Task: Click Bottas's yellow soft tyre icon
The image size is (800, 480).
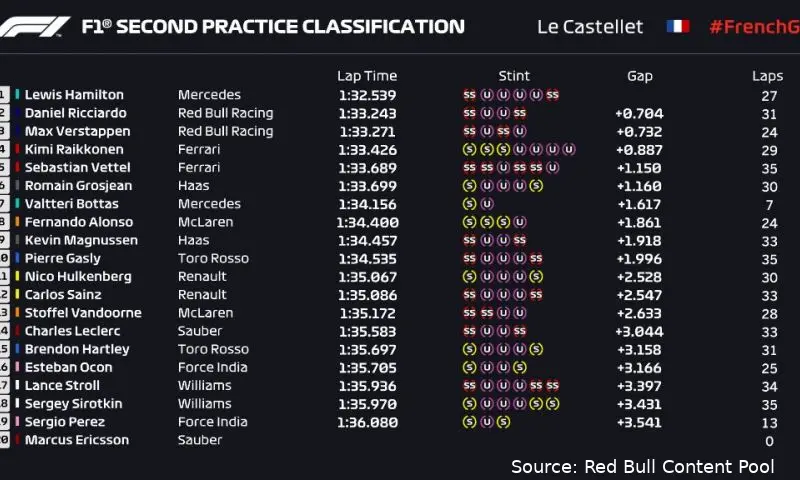Action: pyautogui.click(x=469, y=204)
